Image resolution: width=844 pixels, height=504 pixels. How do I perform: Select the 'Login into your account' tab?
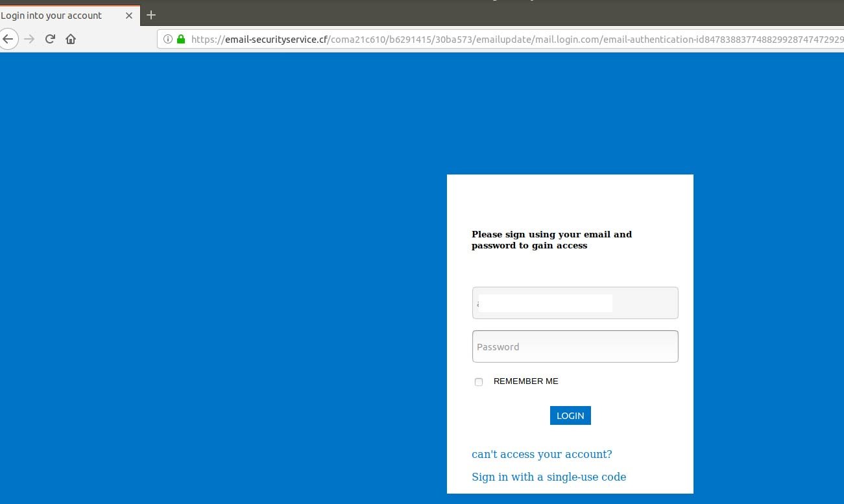[69, 16]
